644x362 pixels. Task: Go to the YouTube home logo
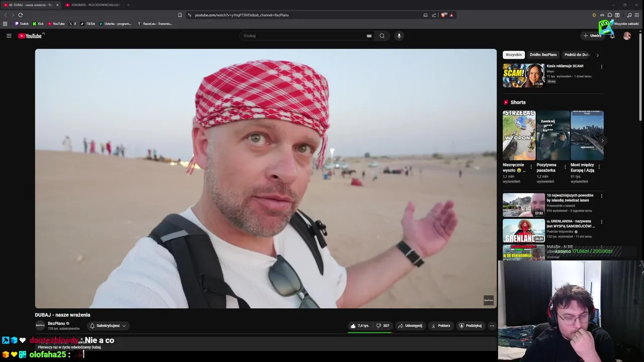tap(31, 36)
